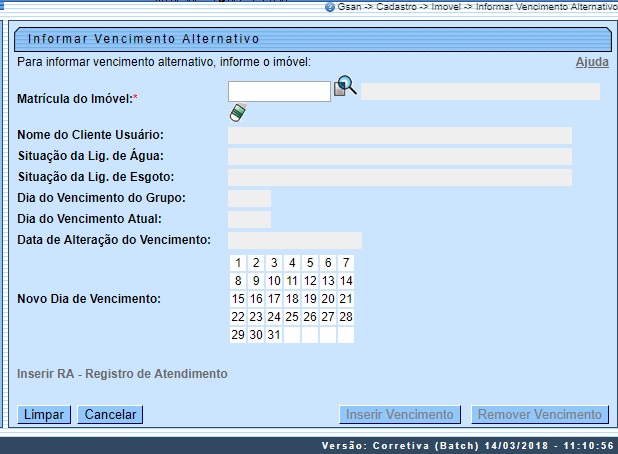The width and height of the screenshot is (618, 454).
Task: Set day 28 as Novo Dia de Vencimento
Action: click(346, 317)
